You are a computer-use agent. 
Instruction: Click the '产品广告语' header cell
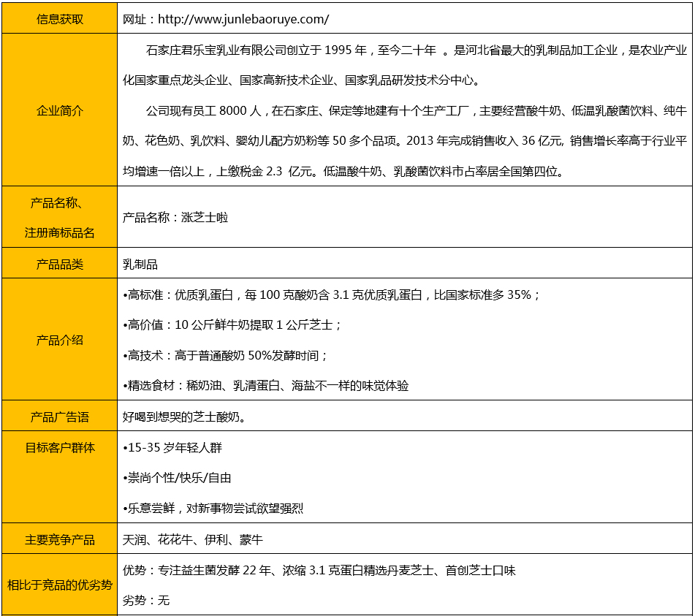click(x=59, y=416)
